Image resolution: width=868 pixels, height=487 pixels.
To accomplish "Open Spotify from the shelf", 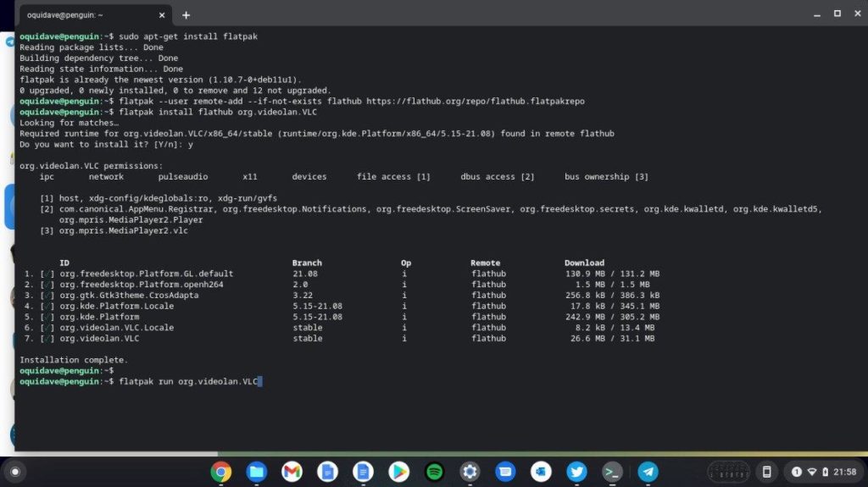I will coord(434,472).
